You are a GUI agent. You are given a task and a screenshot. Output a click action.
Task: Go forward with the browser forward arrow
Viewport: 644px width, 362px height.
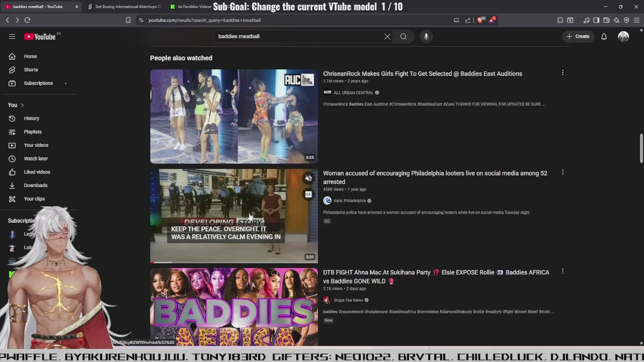click(17, 20)
